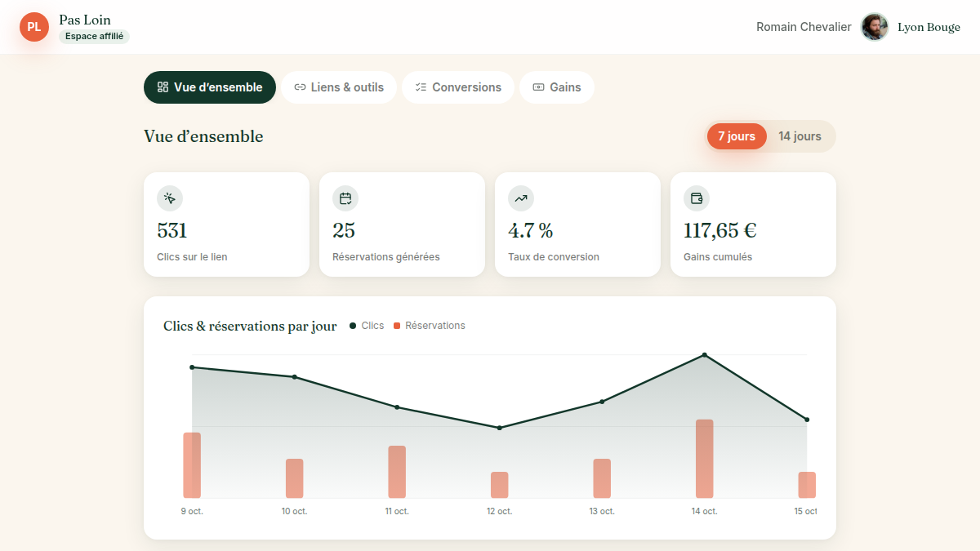Open the Vue d'ensemble tab
Viewport: 980px width, 551px height.
click(x=210, y=87)
